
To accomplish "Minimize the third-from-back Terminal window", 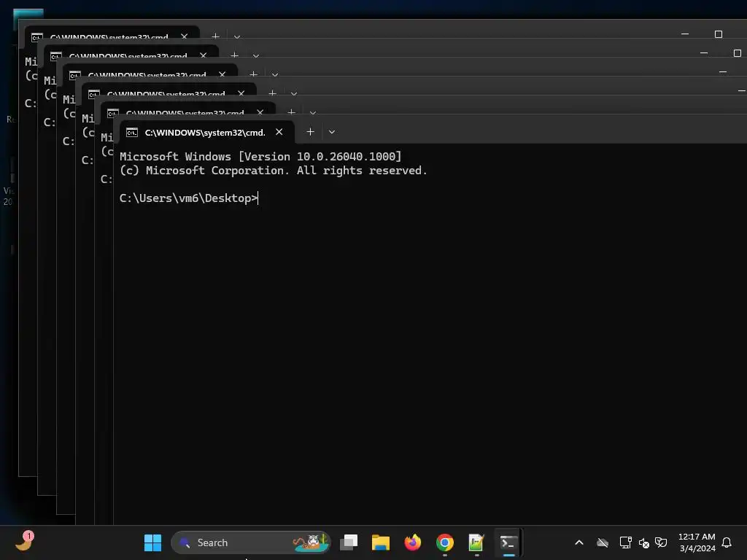I will click(723, 72).
